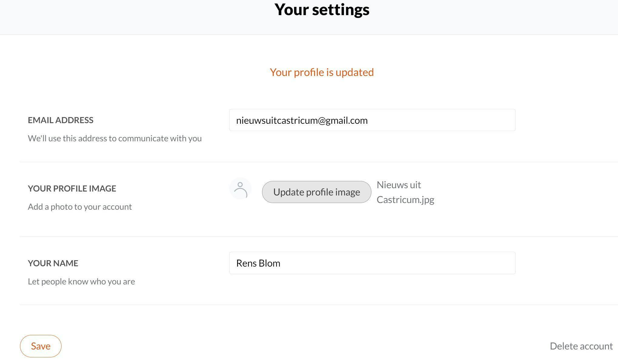Click the Add a photo to your account text
Screen dimensions: 618x364
[80, 207]
